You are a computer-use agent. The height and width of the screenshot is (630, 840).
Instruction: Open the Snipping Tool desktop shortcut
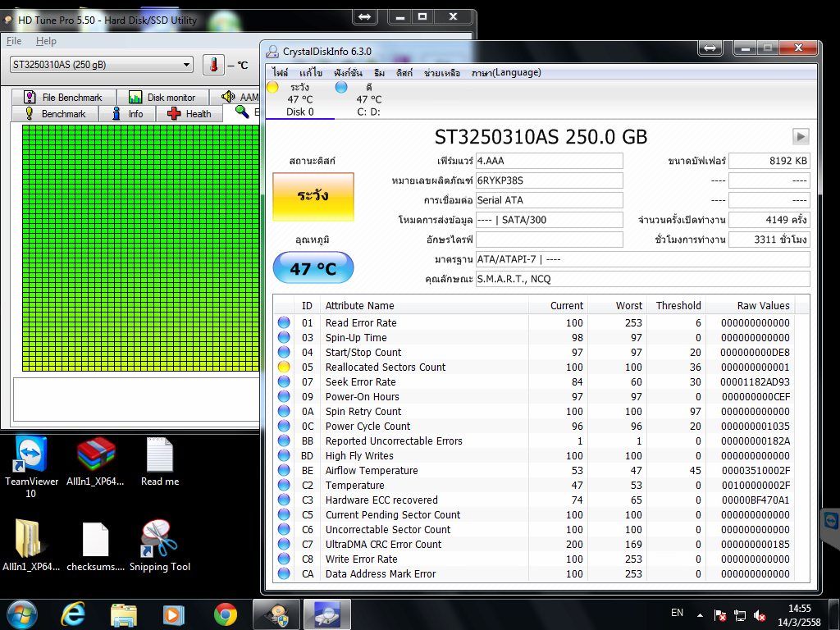tap(160, 546)
